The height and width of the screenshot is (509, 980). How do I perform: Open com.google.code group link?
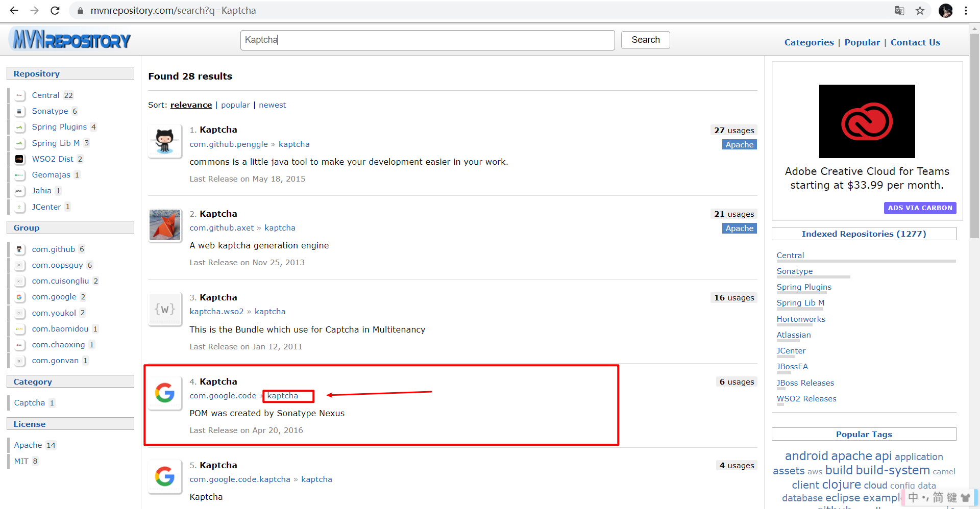(x=223, y=396)
